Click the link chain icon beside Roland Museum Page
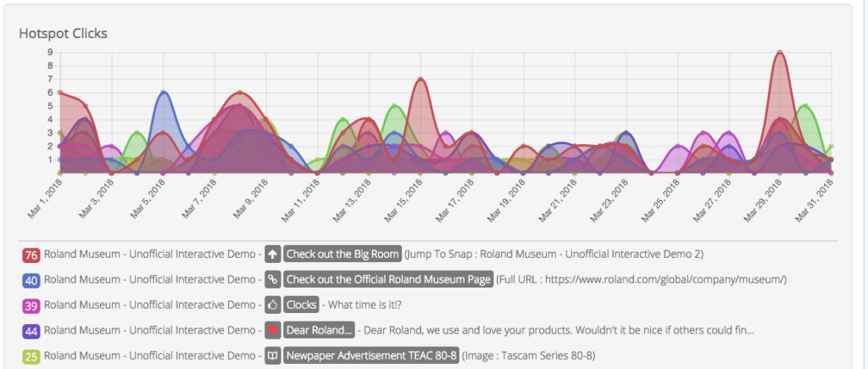868x369 pixels. pyautogui.click(x=272, y=279)
